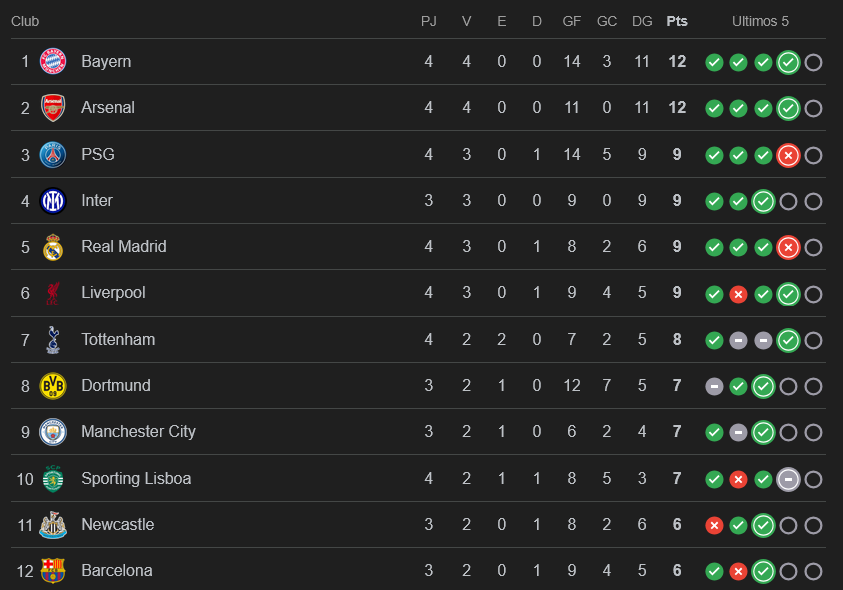This screenshot has height=590, width=843.
Task: Click the DG goal difference header
Action: (643, 21)
